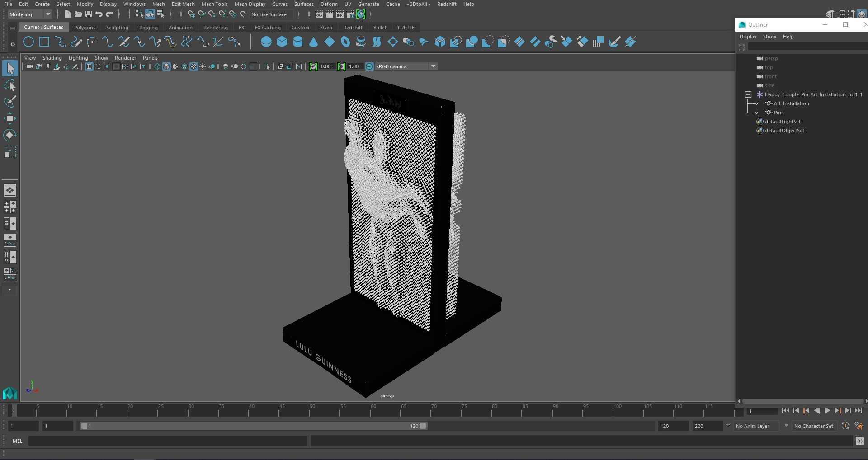Open the viewport Renderer menu
This screenshot has width=868, height=460.
pos(125,58)
